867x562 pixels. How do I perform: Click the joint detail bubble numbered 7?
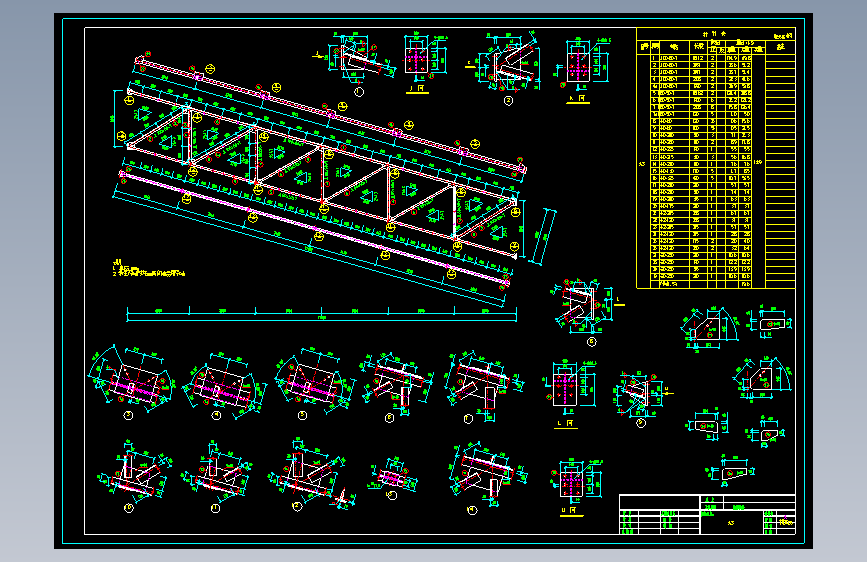pos(468,419)
